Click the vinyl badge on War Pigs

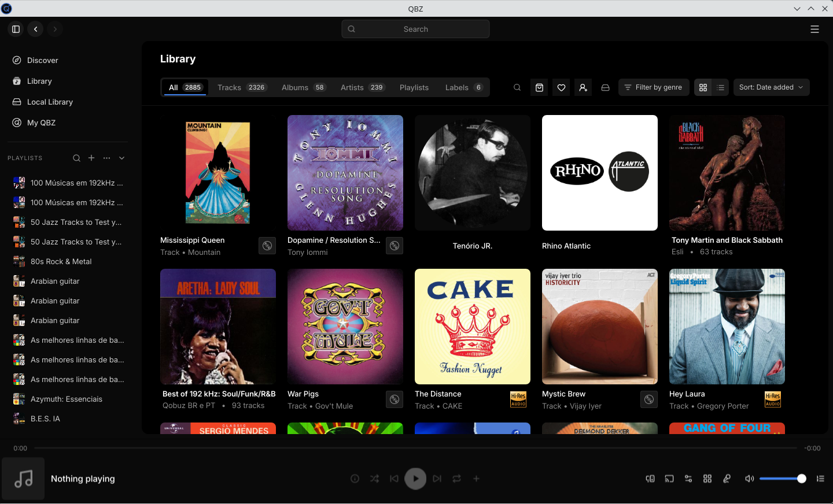[395, 399]
